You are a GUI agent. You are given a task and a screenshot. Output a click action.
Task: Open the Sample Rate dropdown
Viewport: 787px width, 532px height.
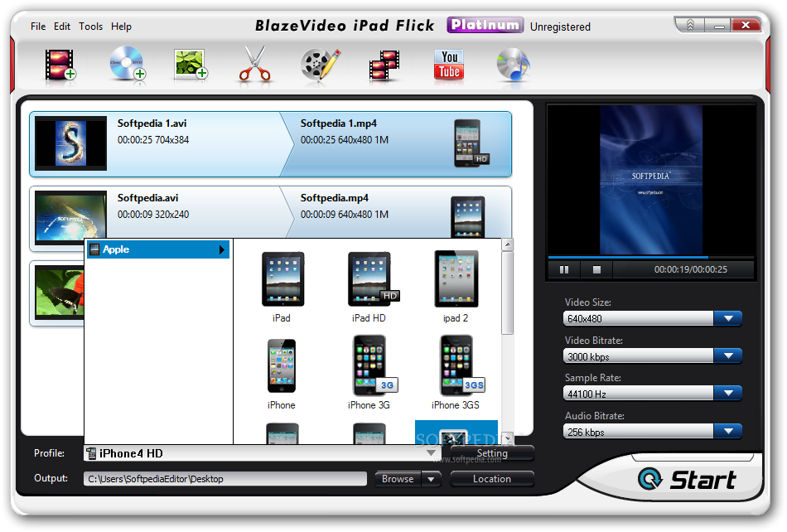[728, 393]
